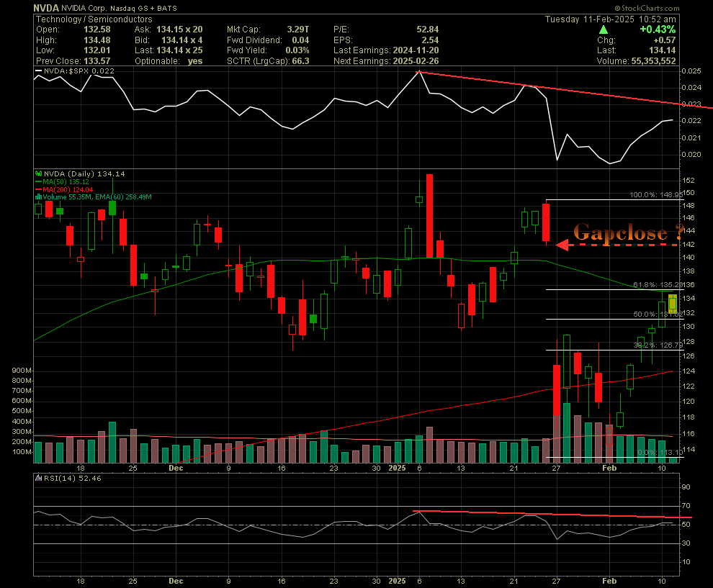
Task: Click the 152 price axis label
Action: (689, 181)
